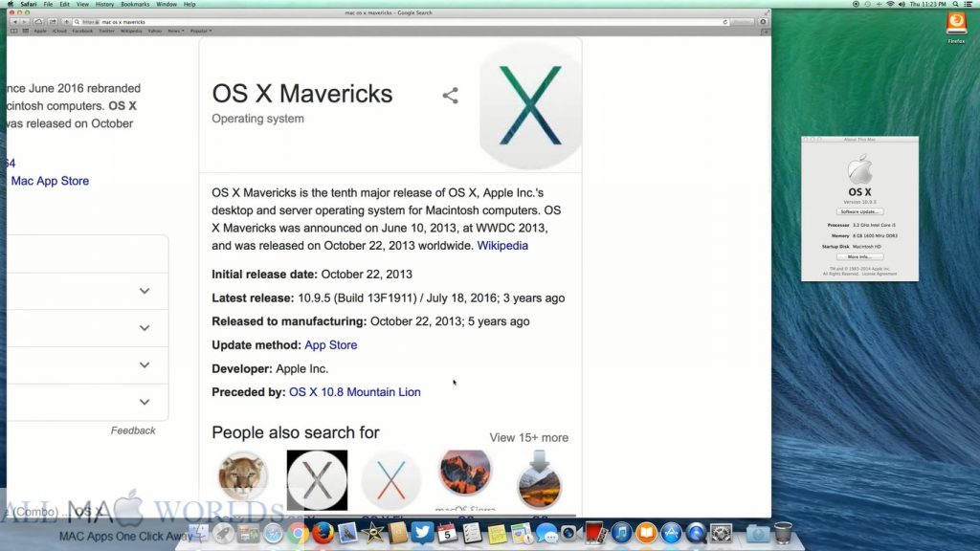Expand the first collapsed result section chevron
Image resolution: width=980 pixels, height=551 pixels.
[x=145, y=291]
